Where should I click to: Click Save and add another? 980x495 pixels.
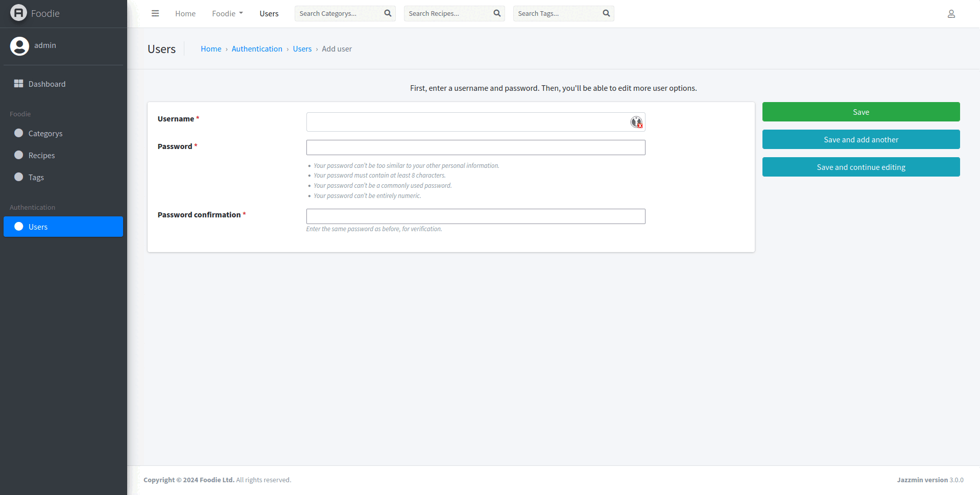click(x=861, y=139)
